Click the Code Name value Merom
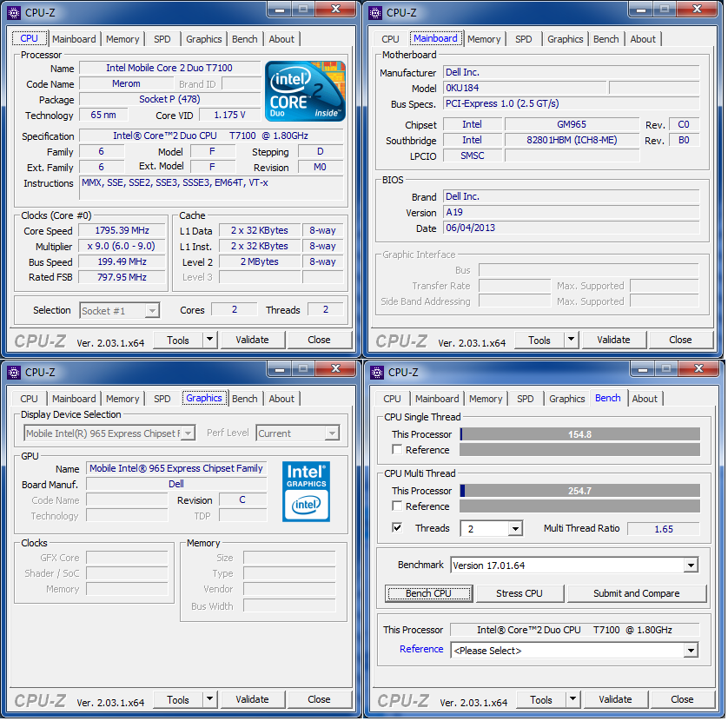 [126, 83]
